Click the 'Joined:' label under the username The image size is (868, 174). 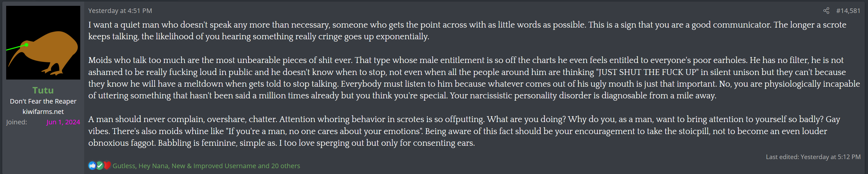[x=17, y=122]
